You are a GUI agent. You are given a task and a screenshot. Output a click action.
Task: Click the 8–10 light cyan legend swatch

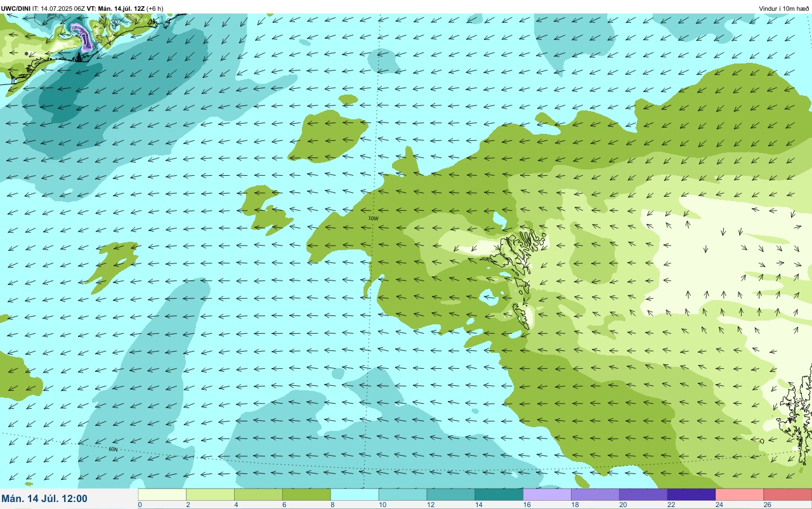[x=355, y=494]
